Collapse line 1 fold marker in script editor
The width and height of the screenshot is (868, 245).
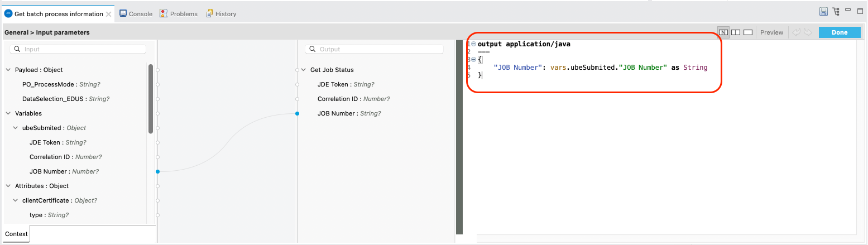[473, 44]
